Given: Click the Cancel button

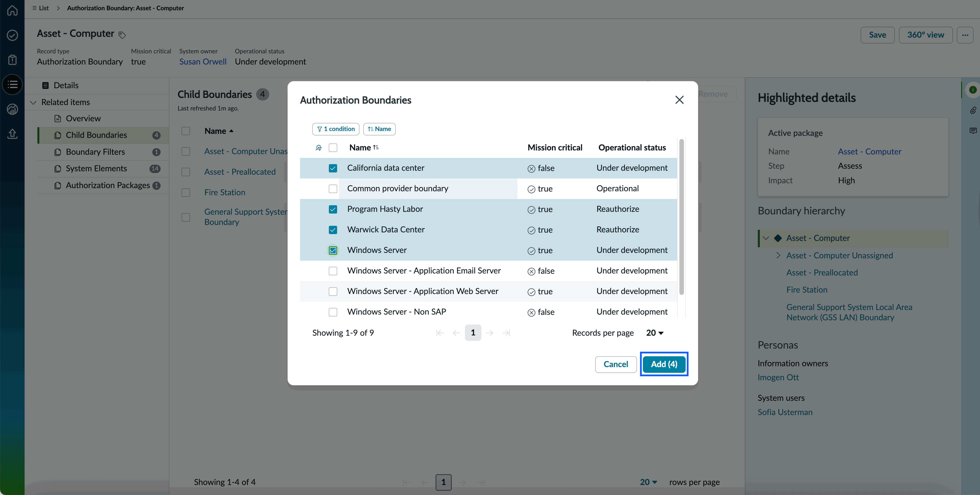Looking at the screenshot, I should (615, 364).
